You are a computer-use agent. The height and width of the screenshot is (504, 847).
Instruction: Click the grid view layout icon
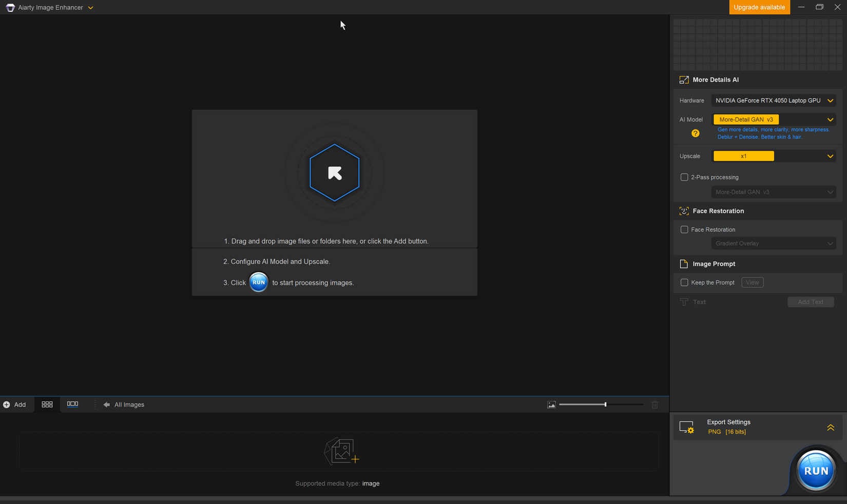coord(47,404)
